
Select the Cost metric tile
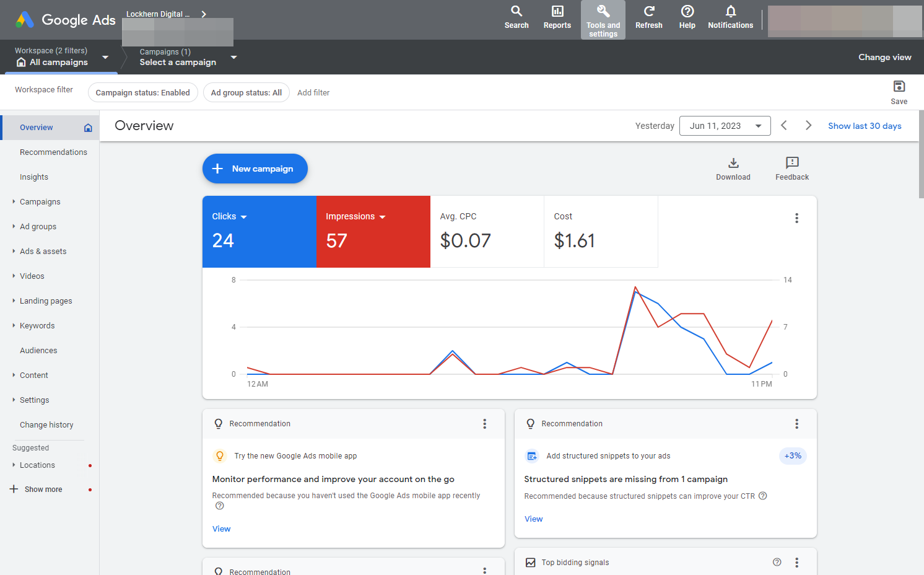tap(601, 232)
